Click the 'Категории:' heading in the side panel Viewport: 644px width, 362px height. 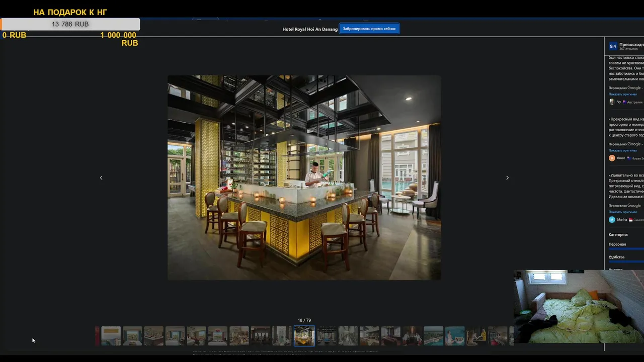pos(618,235)
